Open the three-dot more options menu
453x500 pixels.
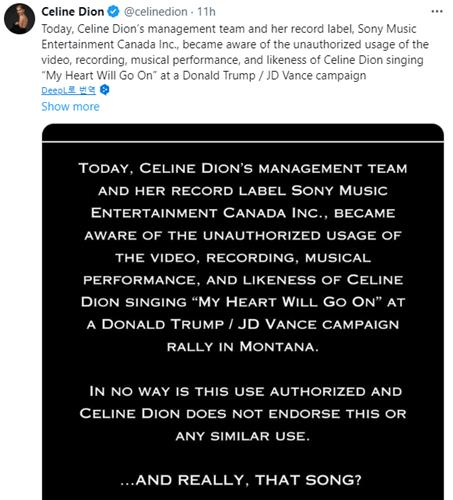pos(437,11)
